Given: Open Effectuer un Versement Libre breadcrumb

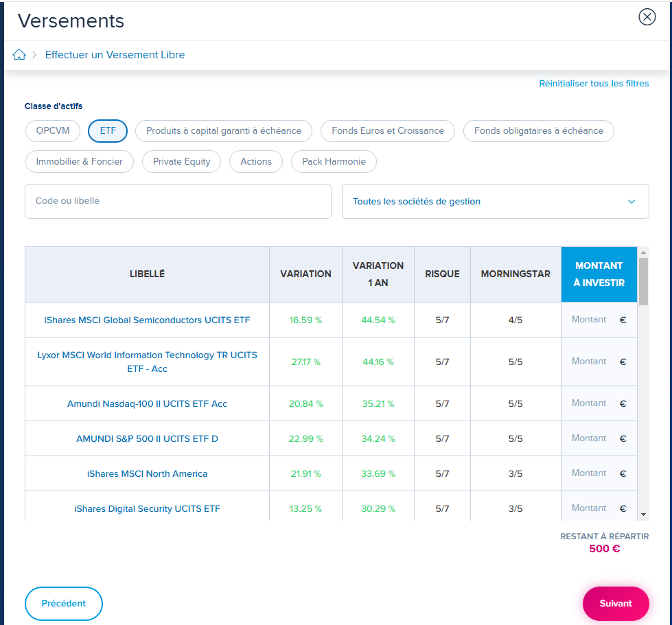Looking at the screenshot, I should pyautogui.click(x=115, y=55).
